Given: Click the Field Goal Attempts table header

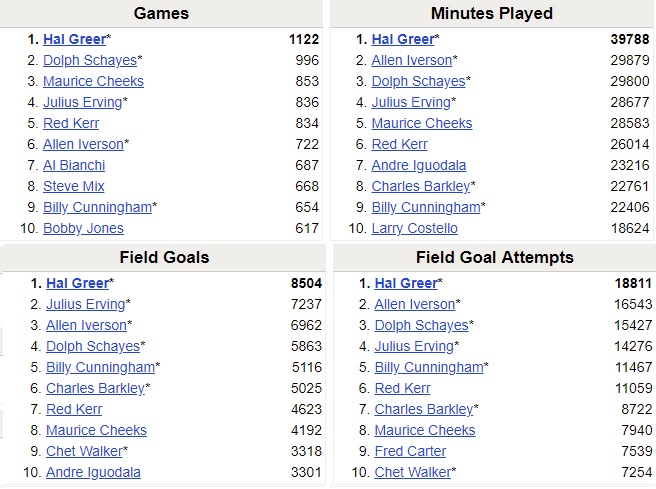Looking at the screenshot, I should click(494, 257).
